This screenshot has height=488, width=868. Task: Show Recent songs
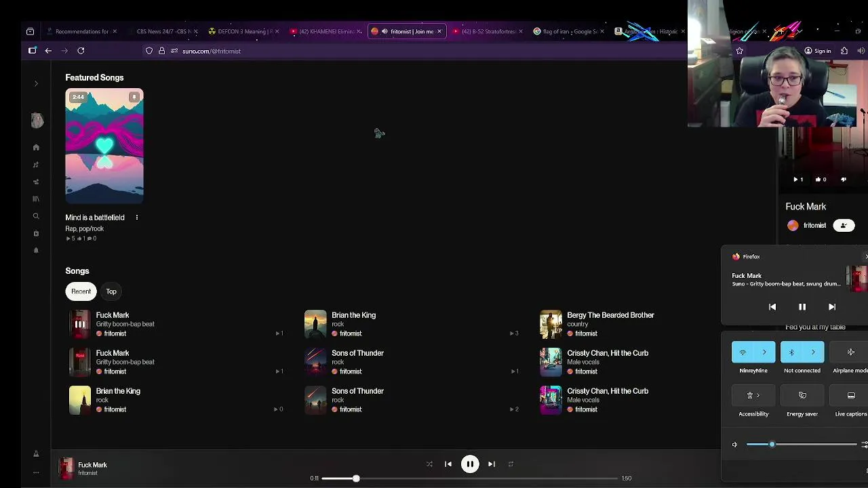[x=81, y=291]
